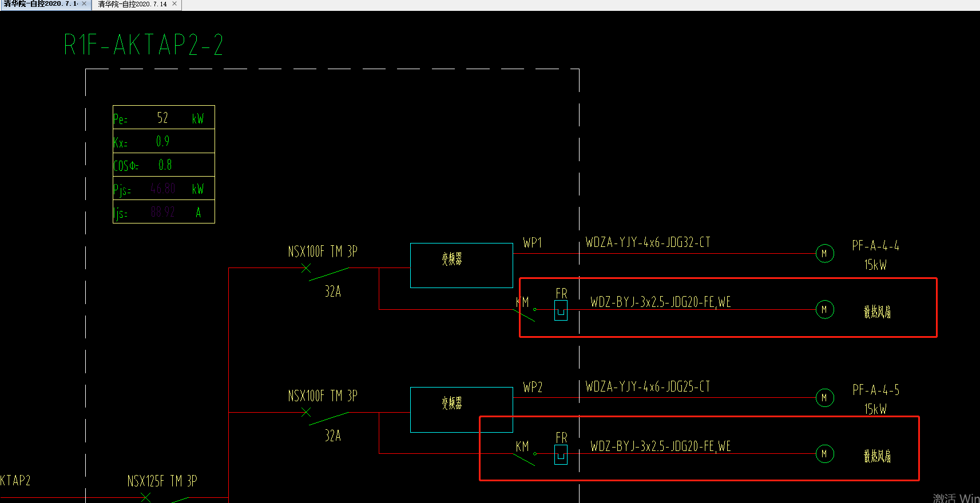This screenshot has width=980, height=503.
Task: Close the 清华院-自控2020.7.14 tab
Action: point(174,4)
